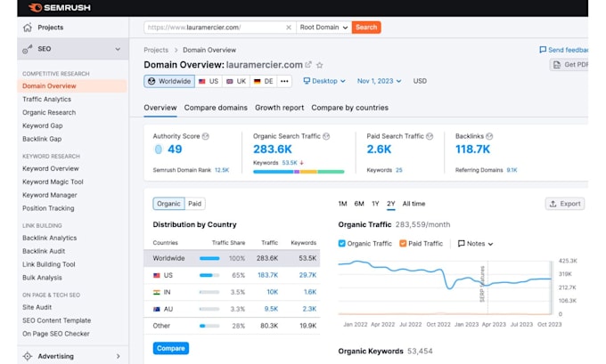Viewport: 606px width, 364px height.
Task: Click the organic keywords distribution color bar
Action: (299, 172)
